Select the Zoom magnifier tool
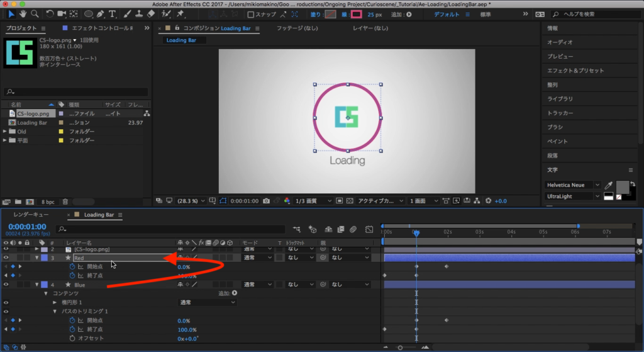Image resolution: width=644 pixels, height=352 pixels. 35,13
